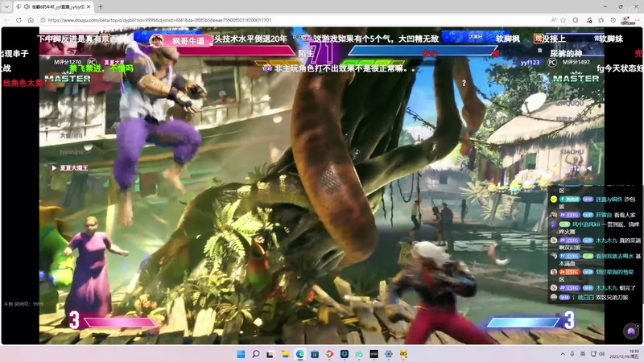Click the 夏夏大魔王 play marker

pyautogui.click(x=70, y=168)
